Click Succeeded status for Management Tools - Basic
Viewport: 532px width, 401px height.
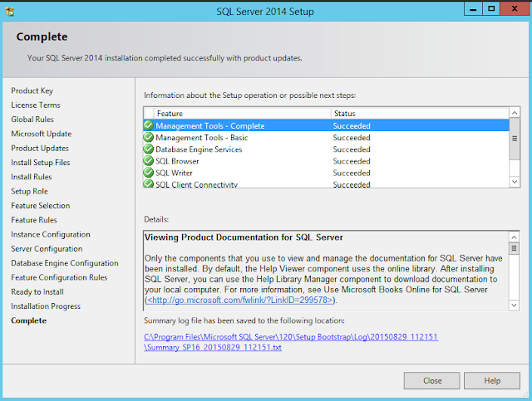pos(352,138)
